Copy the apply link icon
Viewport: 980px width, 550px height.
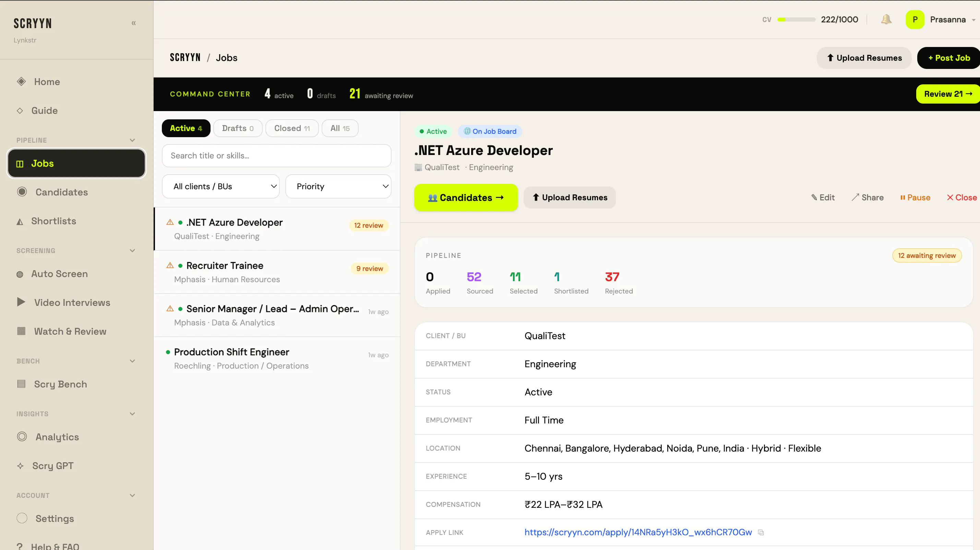pyautogui.click(x=761, y=533)
